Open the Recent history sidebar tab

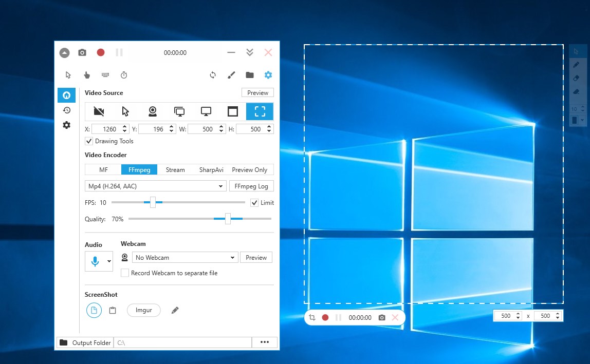coord(67,110)
